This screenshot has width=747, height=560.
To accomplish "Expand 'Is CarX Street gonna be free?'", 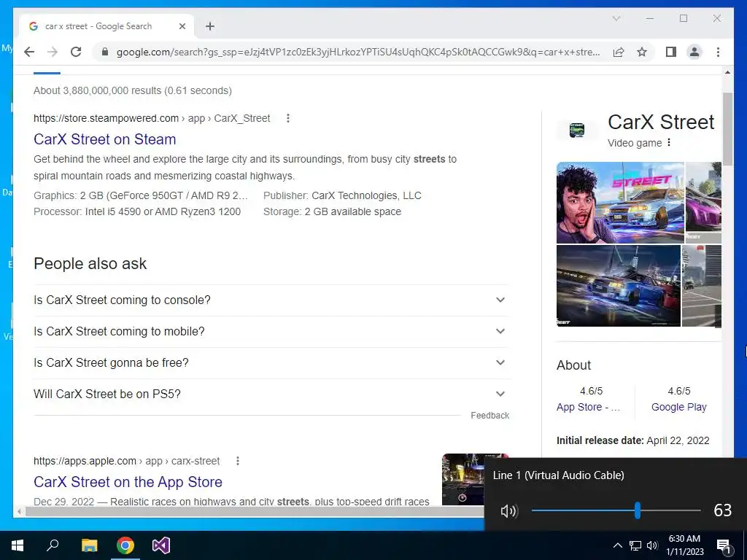I will [271, 363].
